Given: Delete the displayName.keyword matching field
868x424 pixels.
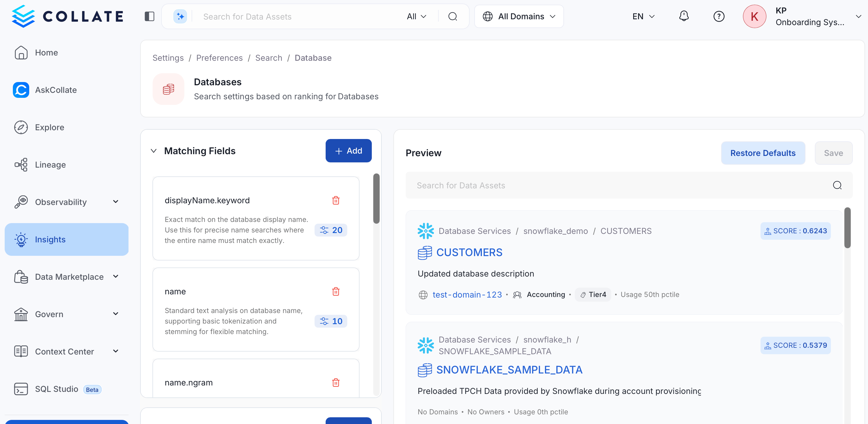Looking at the screenshot, I should [x=336, y=200].
